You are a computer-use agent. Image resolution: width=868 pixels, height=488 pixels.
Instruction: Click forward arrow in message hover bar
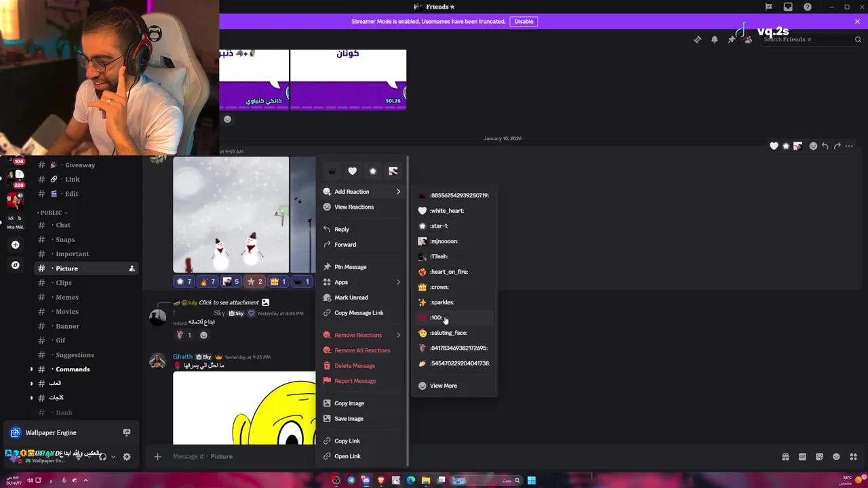[x=837, y=146]
